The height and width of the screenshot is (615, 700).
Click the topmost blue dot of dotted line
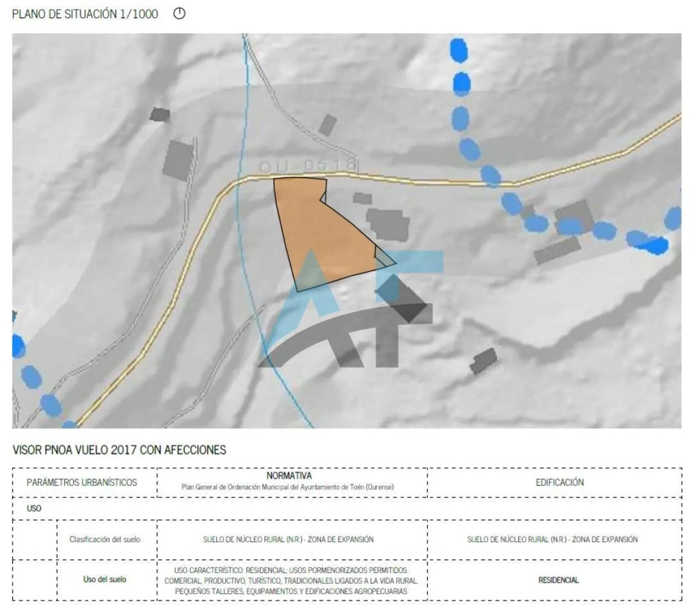459,50
